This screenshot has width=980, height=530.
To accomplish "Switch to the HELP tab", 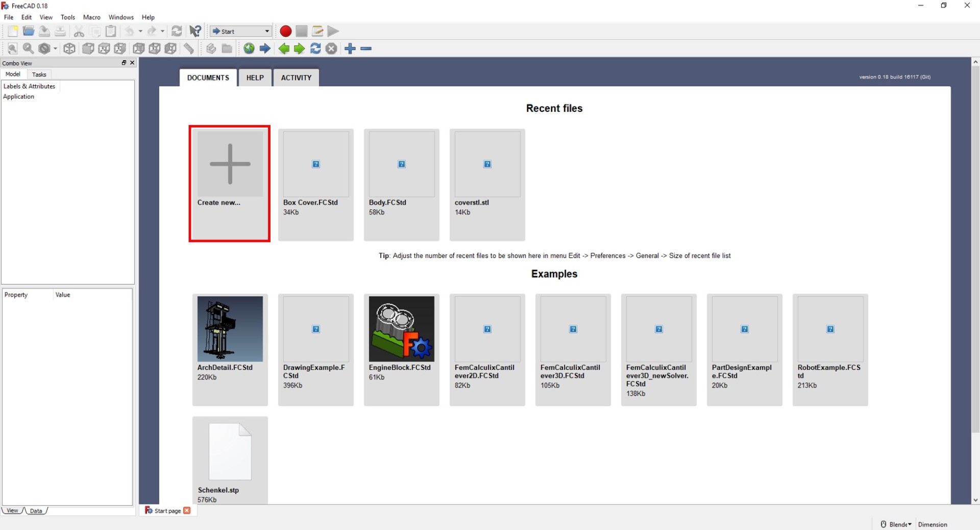I will (255, 78).
